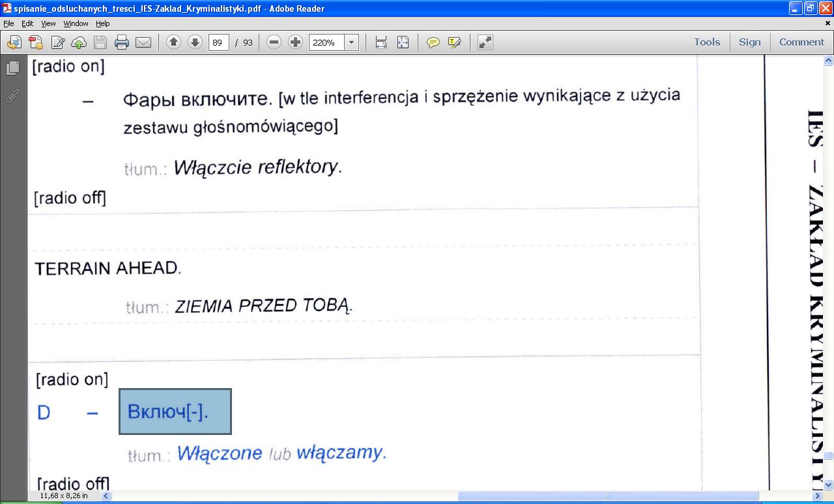Screen dimensions: 834x504
Task: Open the Window menu
Action: click(76, 23)
